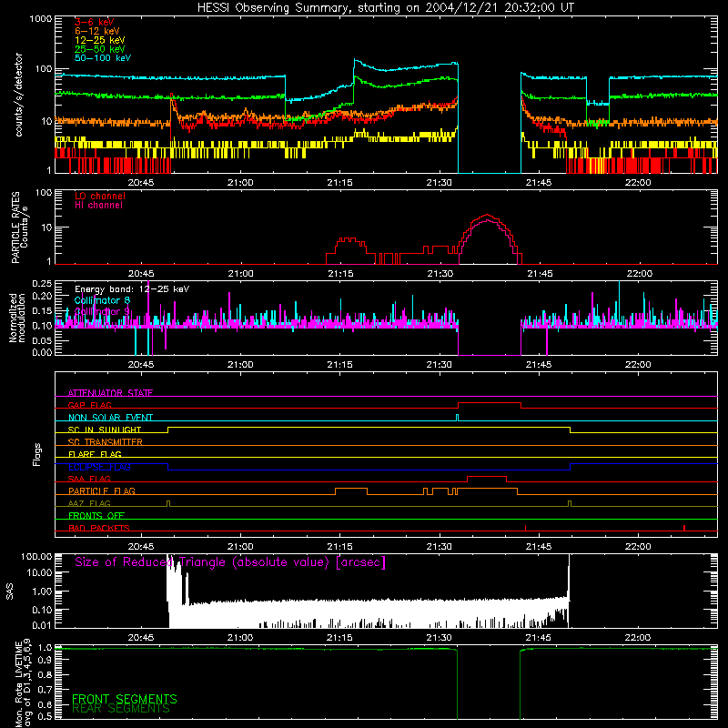This screenshot has height=728, width=728.
Task: Click the 21:15 tick under the count-rate panel
Action: click(339, 183)
